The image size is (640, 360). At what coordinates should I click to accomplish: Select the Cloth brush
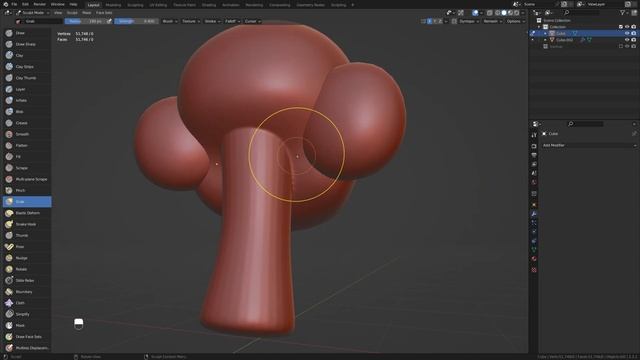[x=27, y=303]
